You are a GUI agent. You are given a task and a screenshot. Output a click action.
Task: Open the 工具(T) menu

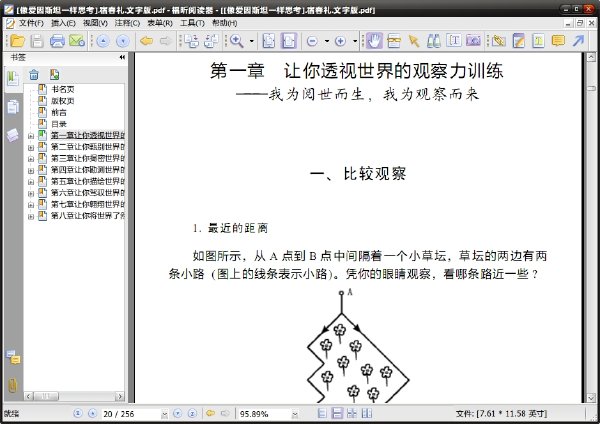coord(193,23)
